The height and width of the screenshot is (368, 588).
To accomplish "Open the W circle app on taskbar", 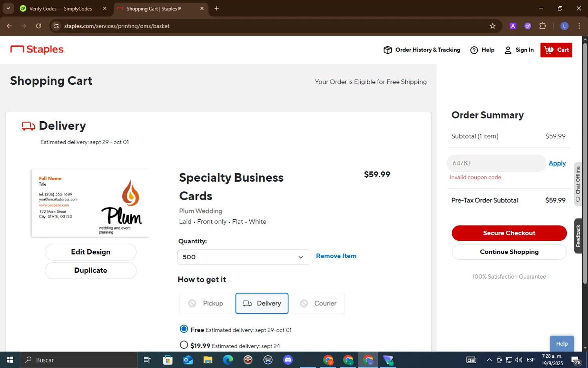I will [x=268, y=360].
